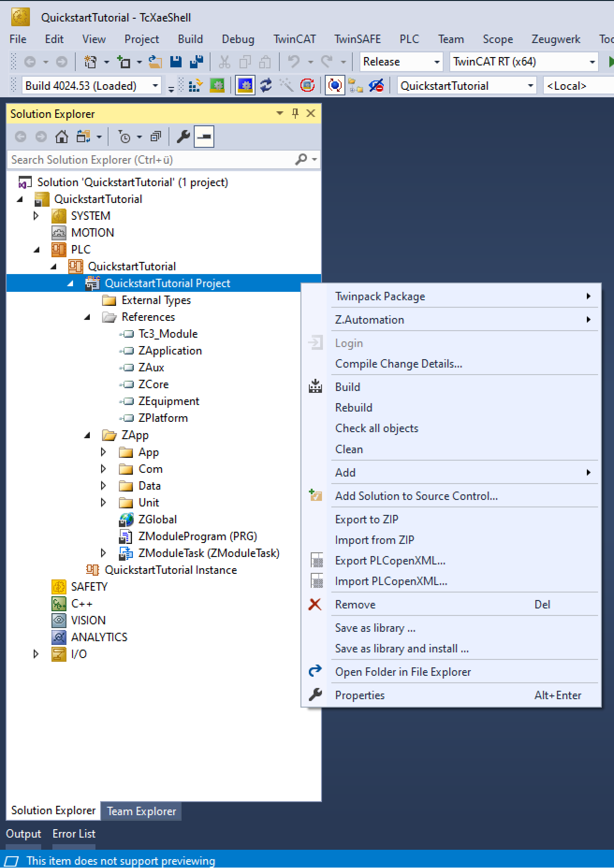The height and width of the screenshot is (868, 614).
Task: Close the Solution Explorer panel
Action: [311, 113]
